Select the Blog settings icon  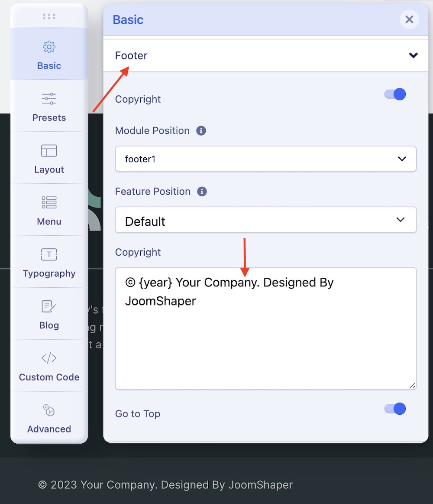point(49,306)
